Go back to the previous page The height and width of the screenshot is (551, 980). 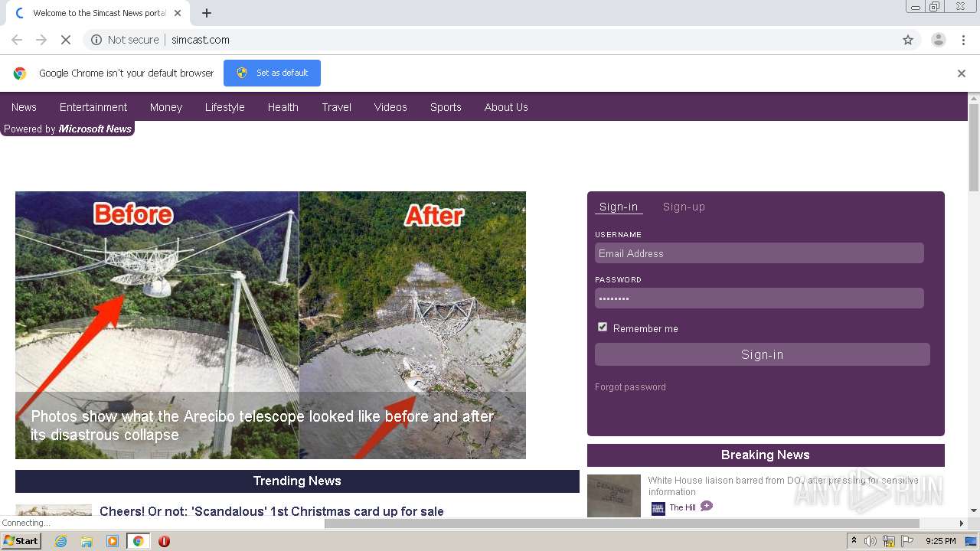(17, 40)
